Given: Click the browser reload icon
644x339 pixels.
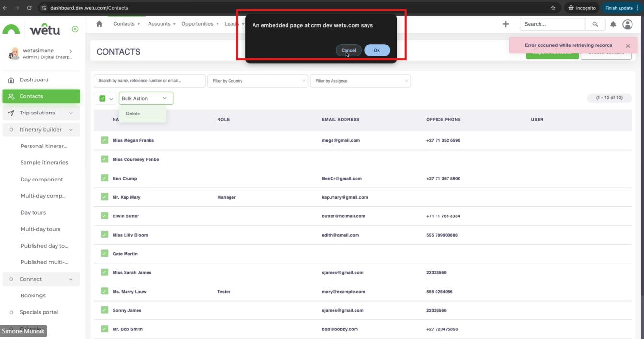Looking at the screenshot, I should tap(29, 8).
